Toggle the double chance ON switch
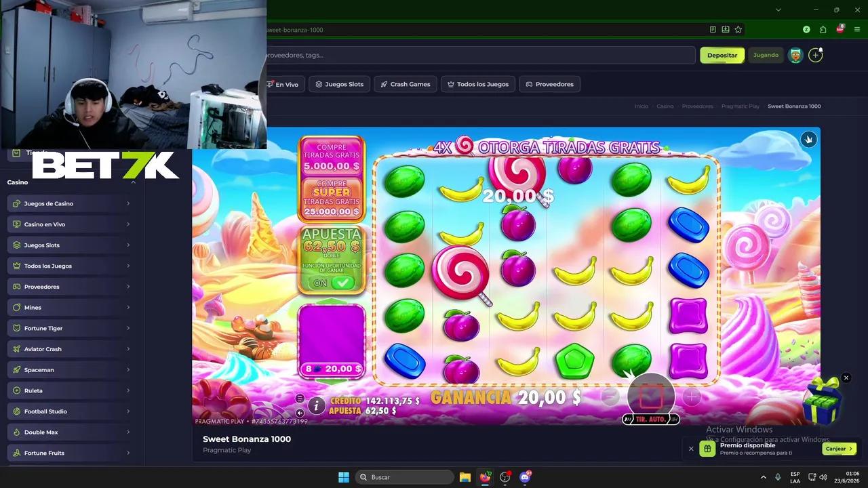The height and width of the screenshot is (488, 868). 333,283
